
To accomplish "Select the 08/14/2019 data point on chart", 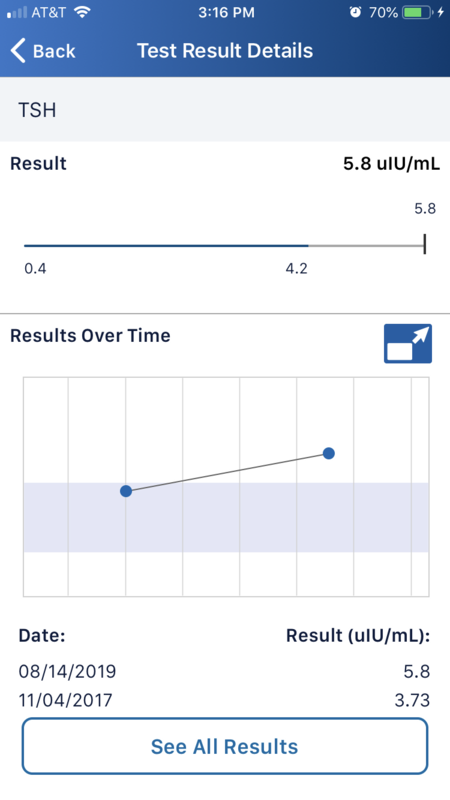I will [x=329, y=453].
